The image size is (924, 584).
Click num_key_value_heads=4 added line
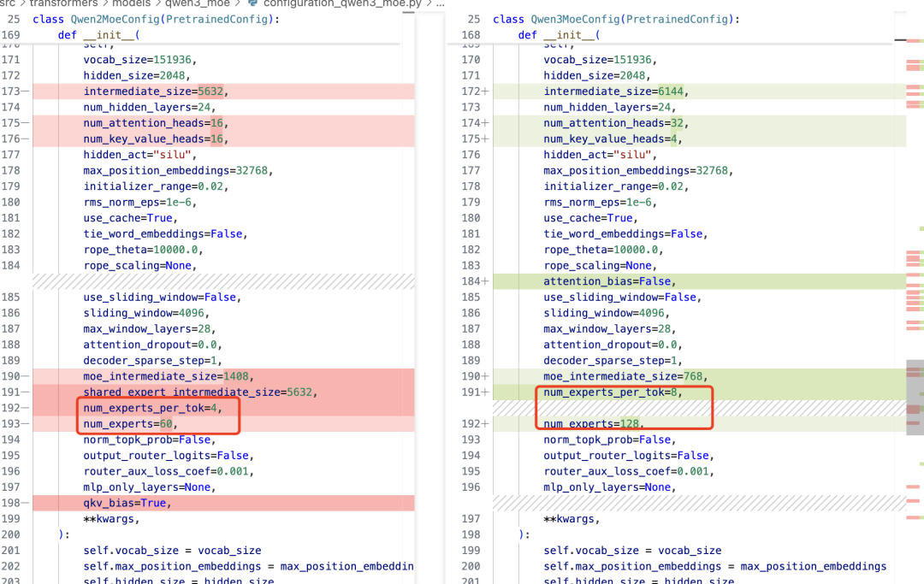[613, 139]
